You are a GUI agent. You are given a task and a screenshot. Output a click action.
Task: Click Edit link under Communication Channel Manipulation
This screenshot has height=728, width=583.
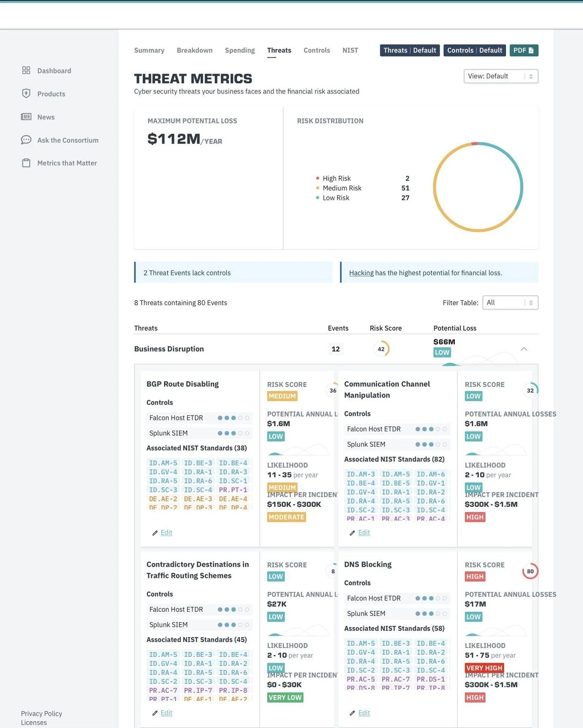click(364, 533)
